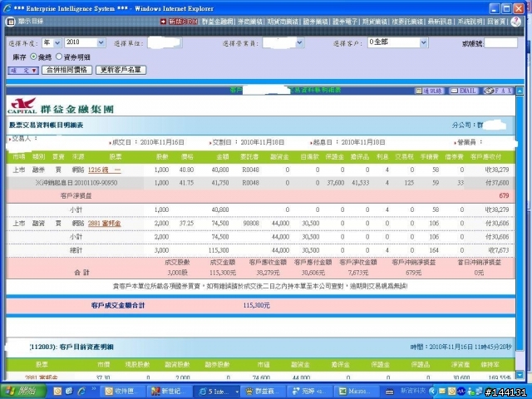The image size is (532, 399).
Task: Switch to the 新世紀 taskbar window
Action: (x=170, y=392)
